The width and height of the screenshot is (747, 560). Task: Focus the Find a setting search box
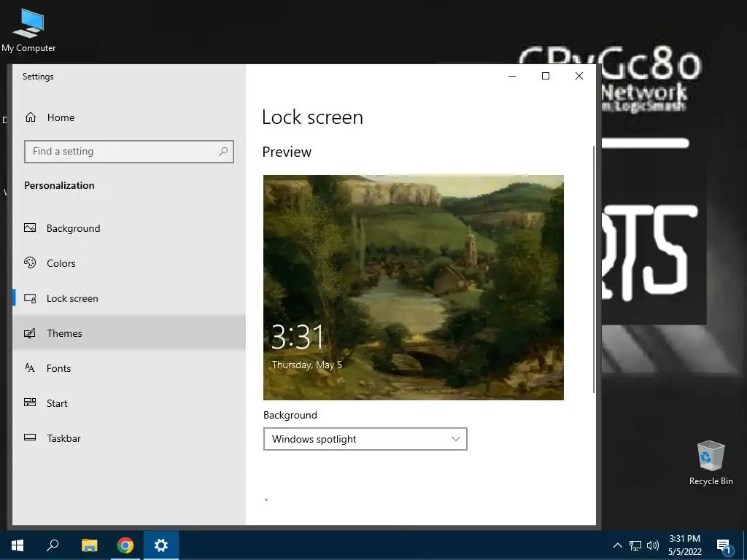coord(128,152)
